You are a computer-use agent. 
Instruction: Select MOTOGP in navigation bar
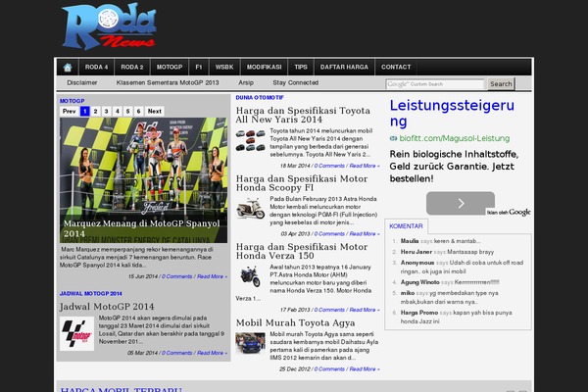click(170, 68)
